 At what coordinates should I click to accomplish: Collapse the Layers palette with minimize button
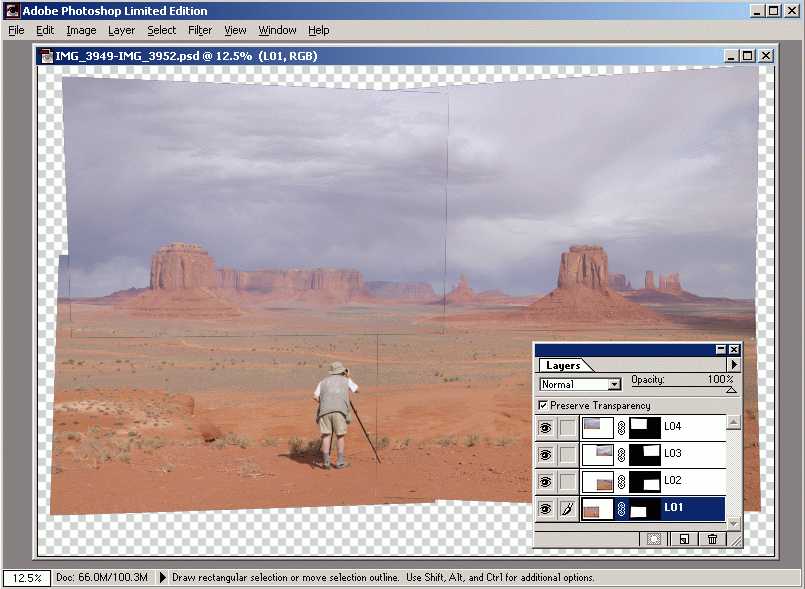tap(721, 350)
